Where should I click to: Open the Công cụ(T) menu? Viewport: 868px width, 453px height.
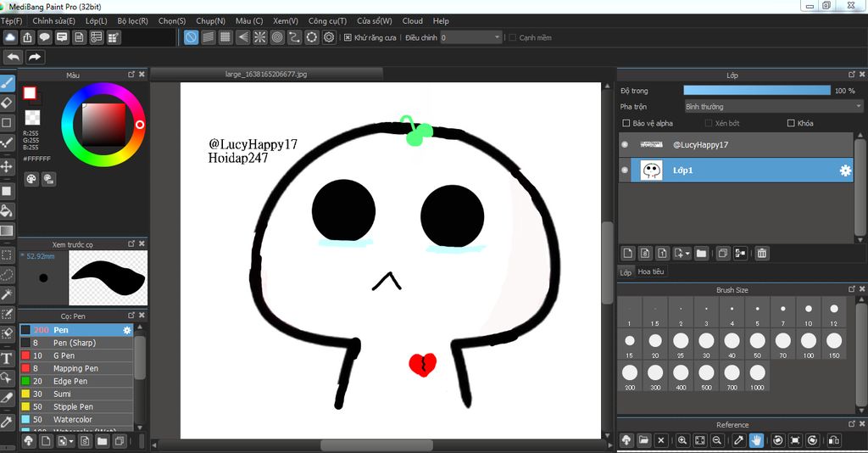[328, 21]
